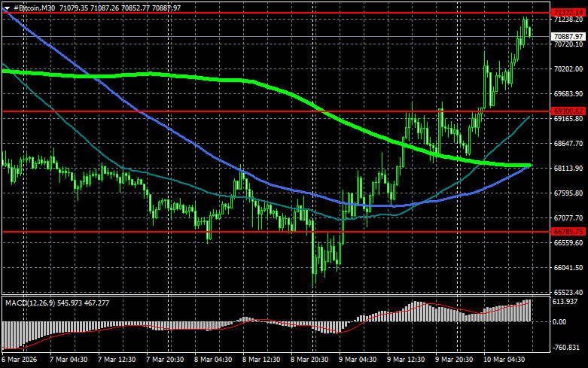The height and width of the screenshot is (368, 588).
Task: Click the 71238.20 price scale value
Action: pos(568,20)
